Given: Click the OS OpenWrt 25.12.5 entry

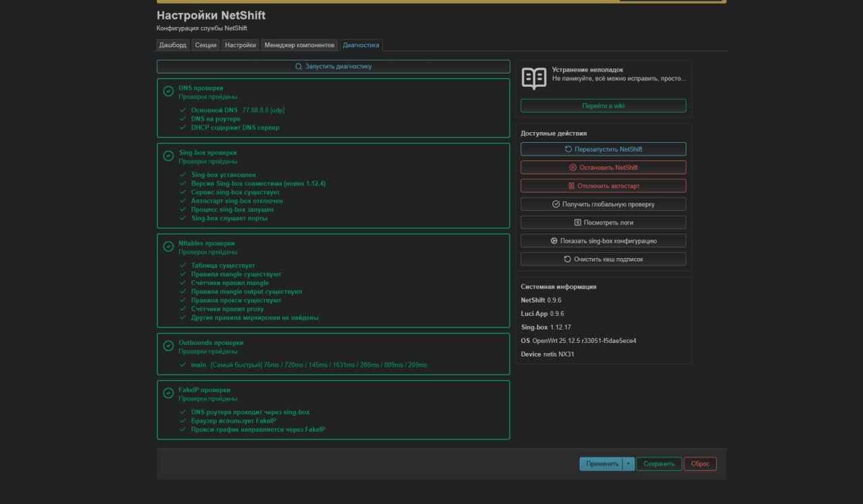Looking at the screenshot, I should [578, 340].
